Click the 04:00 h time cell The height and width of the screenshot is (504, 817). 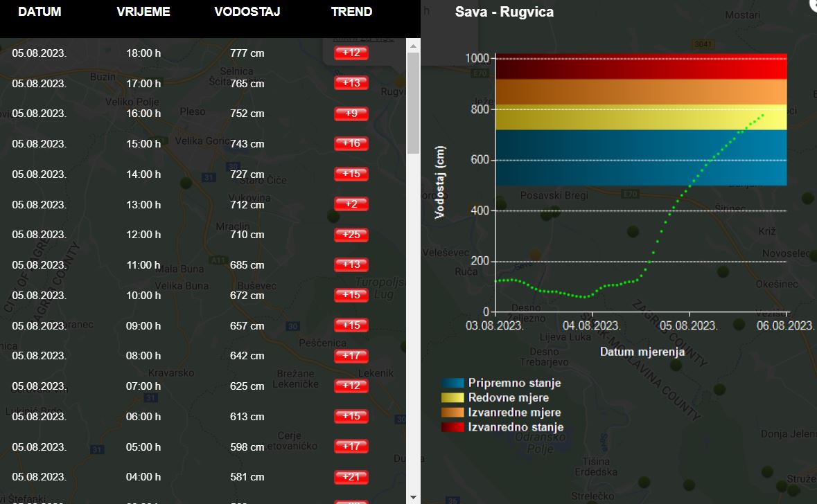[x=143, y=477]
